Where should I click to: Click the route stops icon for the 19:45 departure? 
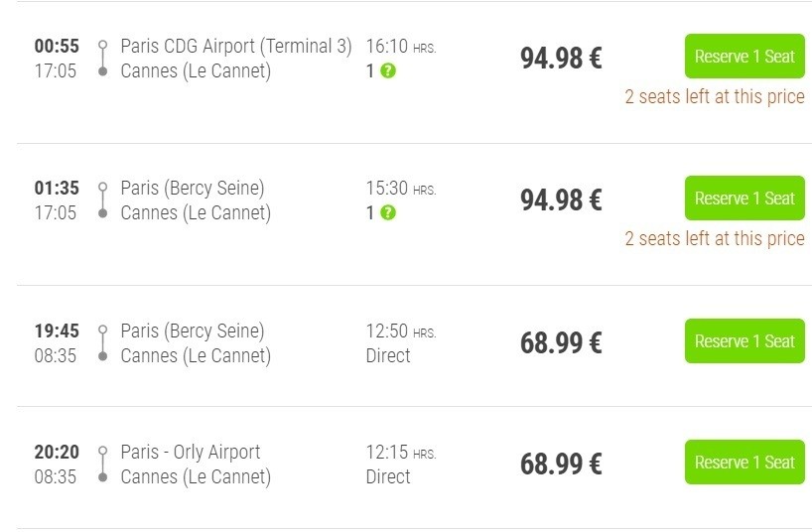(102, 343)
